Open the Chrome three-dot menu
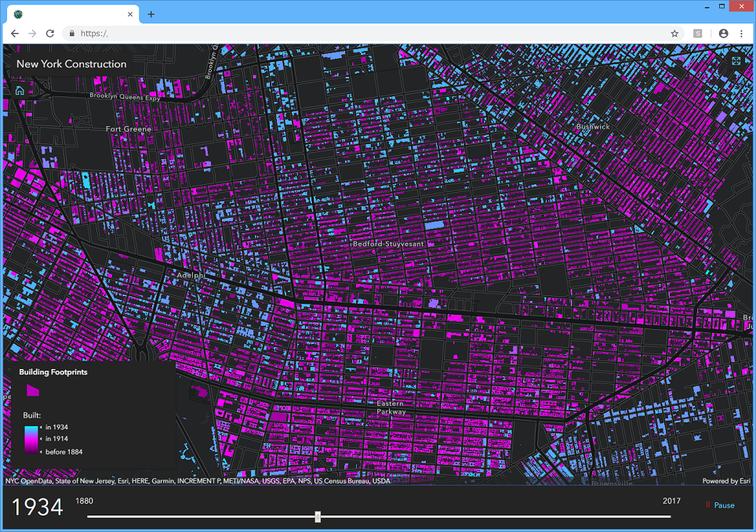The width and height of the screenshot is (756, 532). point(741,34)
